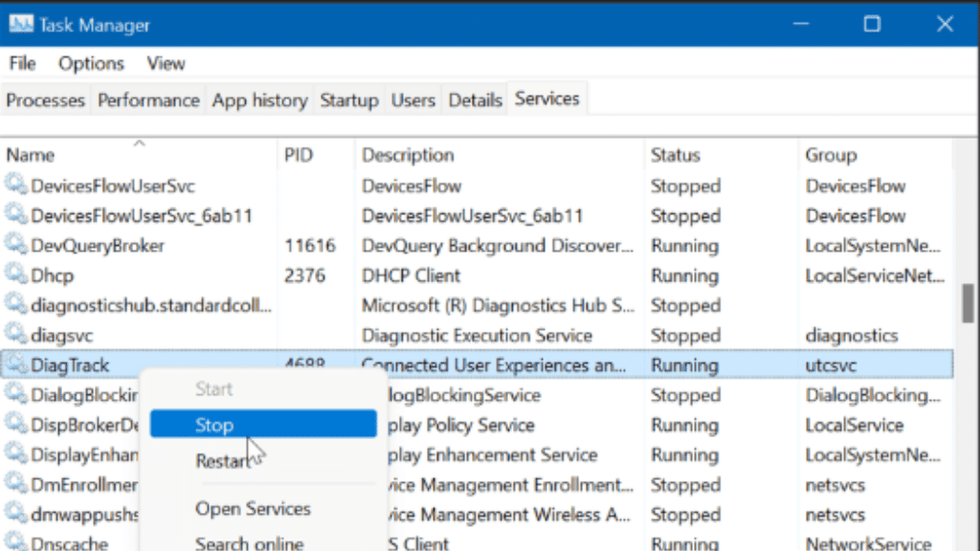Click the DevQuery Background Discover... description
The image size is (980, 551).
(x=498, y=246)
